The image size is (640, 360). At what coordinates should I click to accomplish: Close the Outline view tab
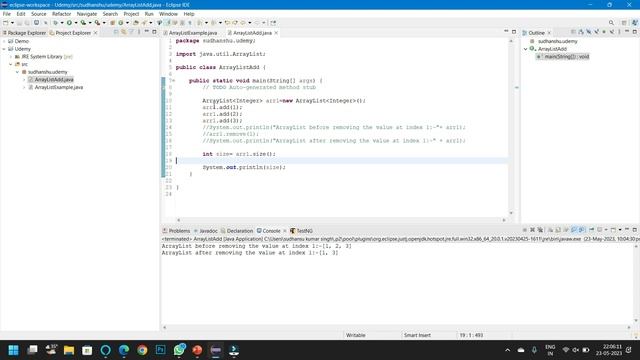point(549,33)
